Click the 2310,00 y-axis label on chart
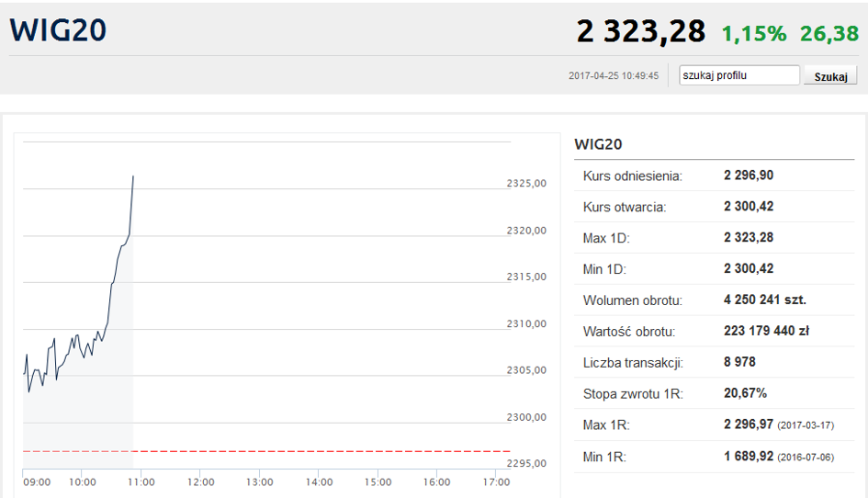The height and width of the screenshot is (498, 868). coord(526,323)
